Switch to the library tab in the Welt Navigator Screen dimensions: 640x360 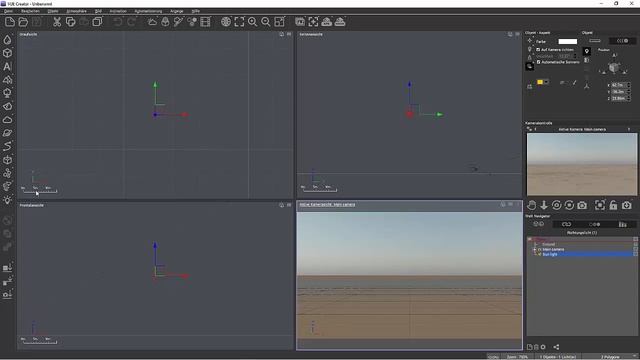click(622, 224)
